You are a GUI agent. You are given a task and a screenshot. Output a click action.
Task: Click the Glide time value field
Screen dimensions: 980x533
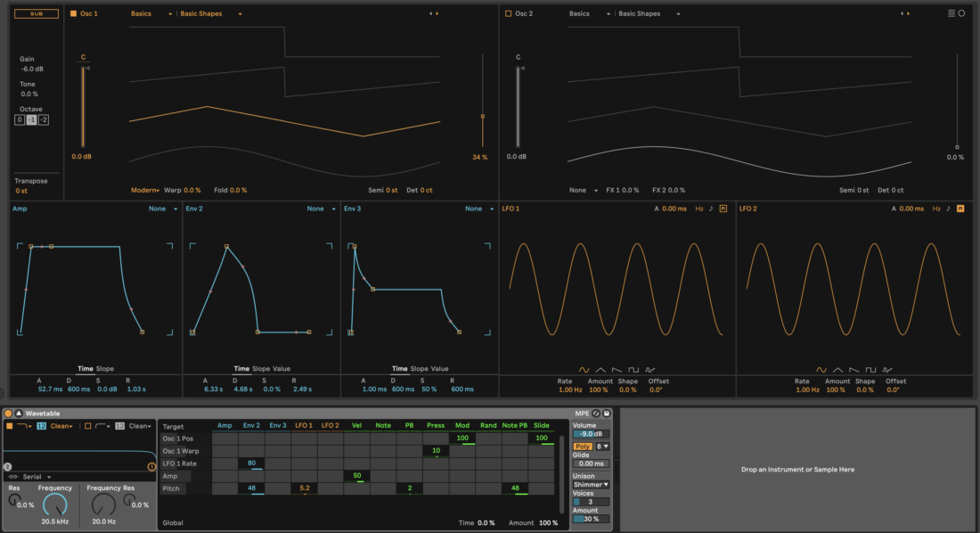(591, 463)
